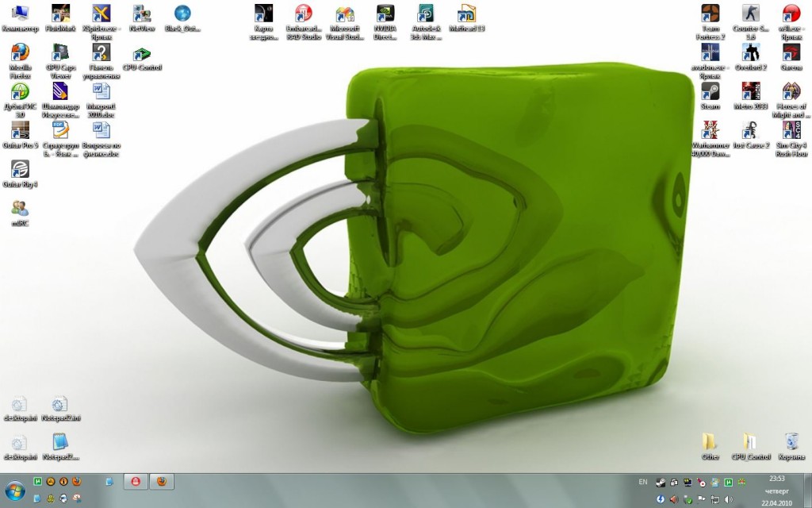Screen dimensions: 812x508
Task: Open the ДубльГИС 3.0 shortcut
Action: 20,100
